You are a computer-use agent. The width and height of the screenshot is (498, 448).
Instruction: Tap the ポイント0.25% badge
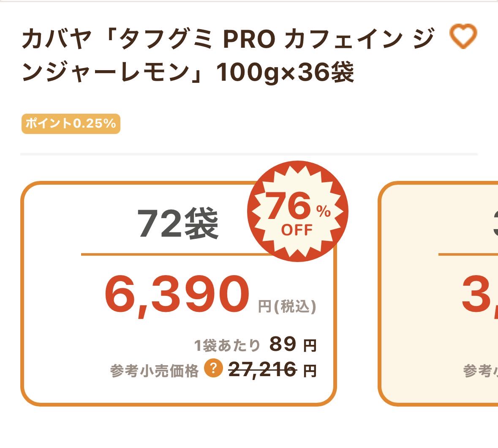(x=71, y=124)
